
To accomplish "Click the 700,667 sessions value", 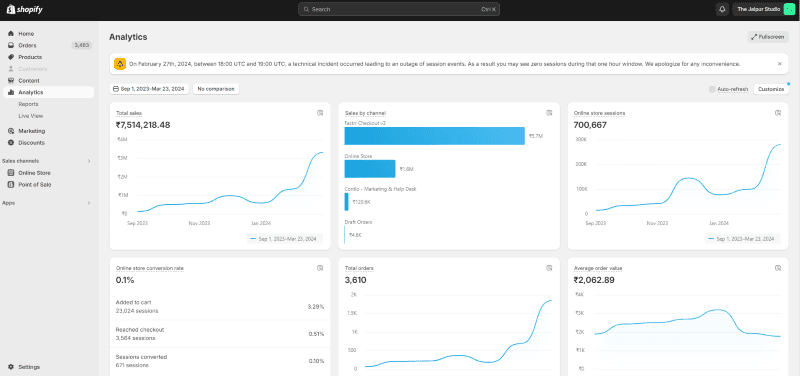I will tap(590, 124).
